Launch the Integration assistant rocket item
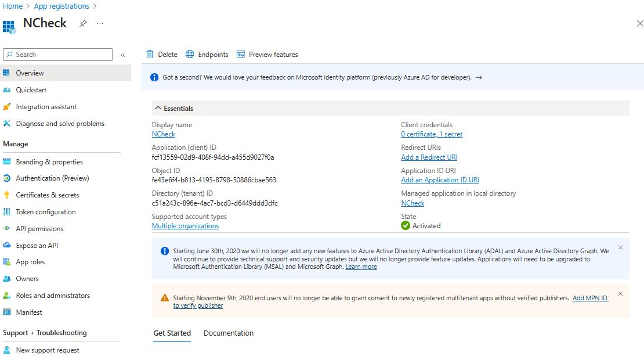Image resolution: width=644 pixels, height=356 pixels. click(x=46, y=107)
